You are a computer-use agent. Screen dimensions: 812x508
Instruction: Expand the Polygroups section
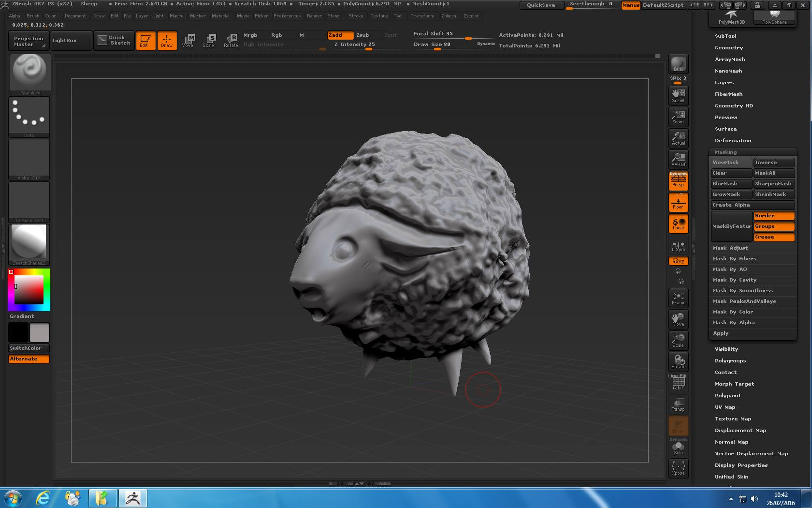tap(730, 361)
